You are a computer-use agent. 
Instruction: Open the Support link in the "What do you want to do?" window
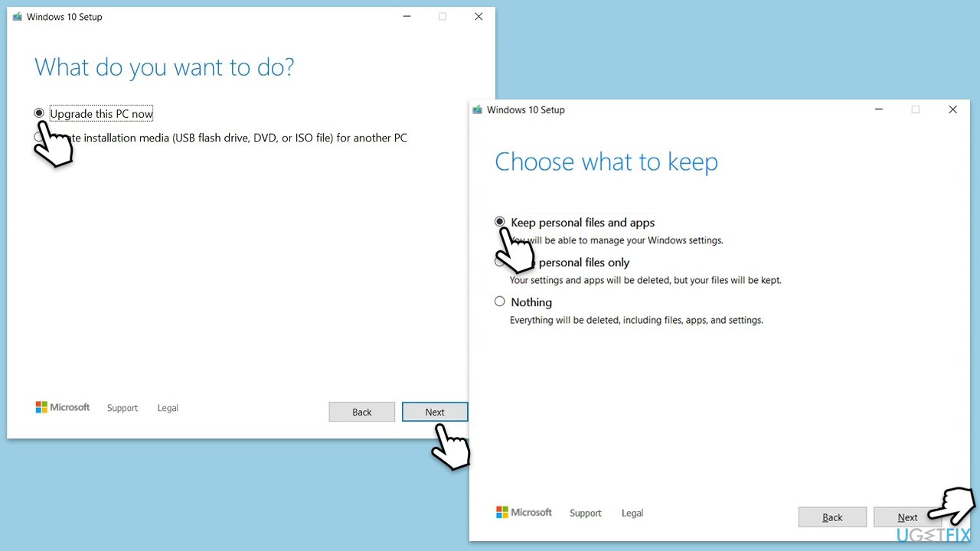pos(122,408)
